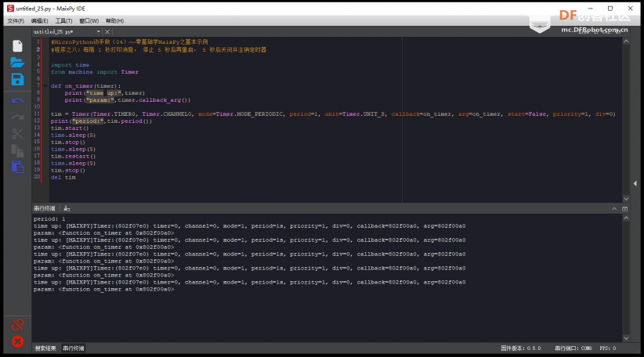Close the untitled_25.py document tab

[x=107, y=31]
